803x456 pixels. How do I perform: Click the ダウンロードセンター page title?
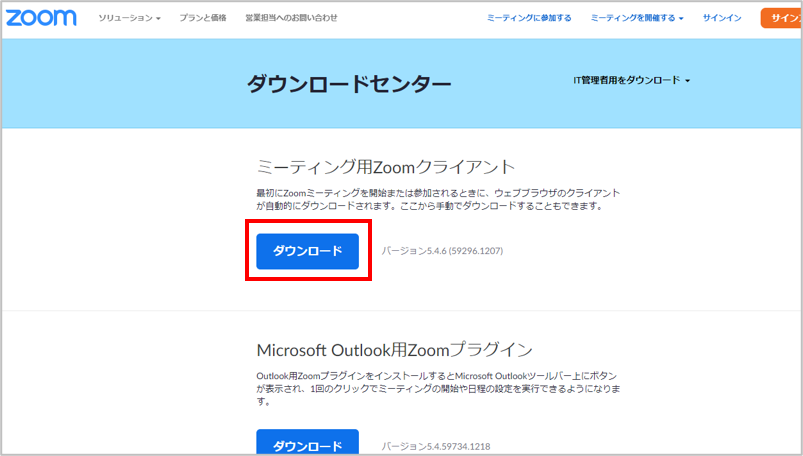point(349,84)
